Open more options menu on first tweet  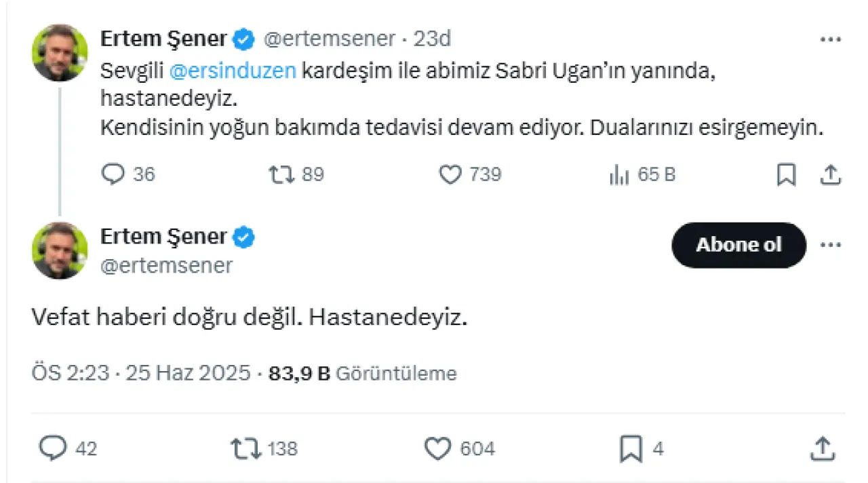(x=830, y=39)
